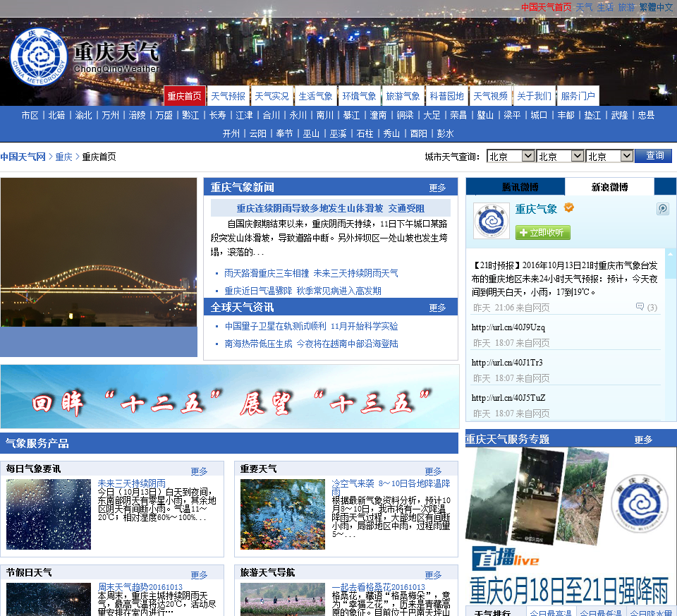Click 更多 in 全球天气资讯 header

pos(437,308)
